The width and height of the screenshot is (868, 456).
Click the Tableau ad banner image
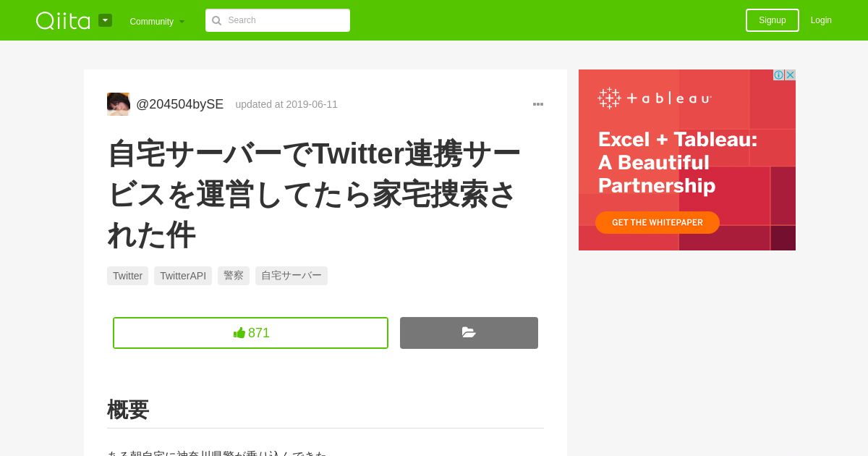(687, 160)
